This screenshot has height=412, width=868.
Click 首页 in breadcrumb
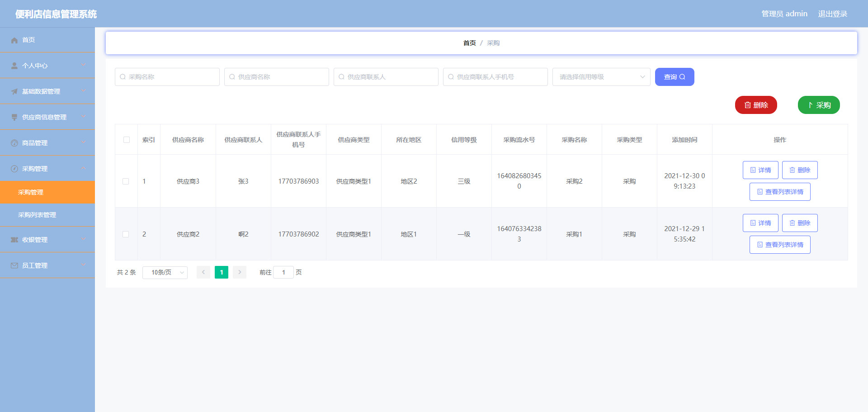tap(469, 43)
